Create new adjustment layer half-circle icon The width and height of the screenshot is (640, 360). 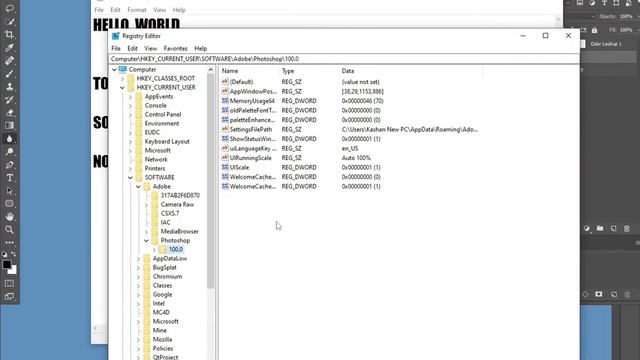(587, 229)
